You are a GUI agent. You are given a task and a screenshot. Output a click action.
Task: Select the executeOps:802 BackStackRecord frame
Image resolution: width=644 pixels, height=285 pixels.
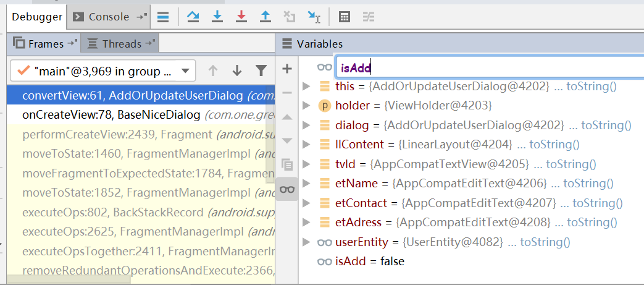141,212
